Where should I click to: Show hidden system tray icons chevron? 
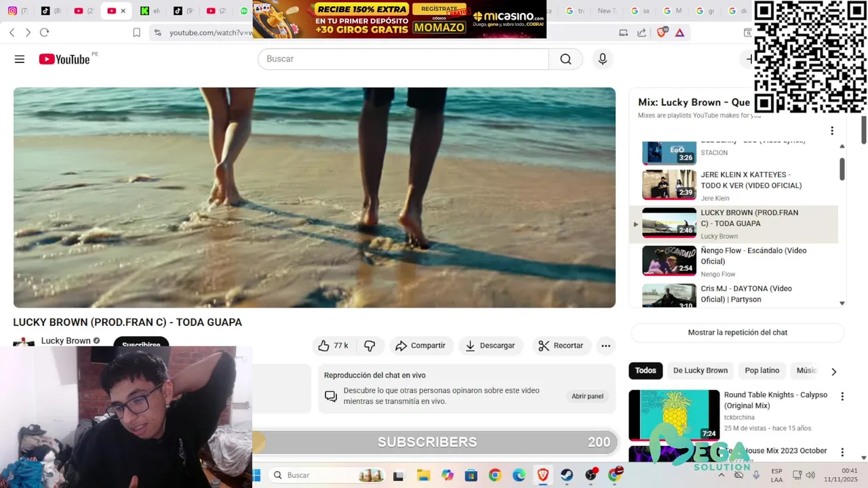click(721, 475)
